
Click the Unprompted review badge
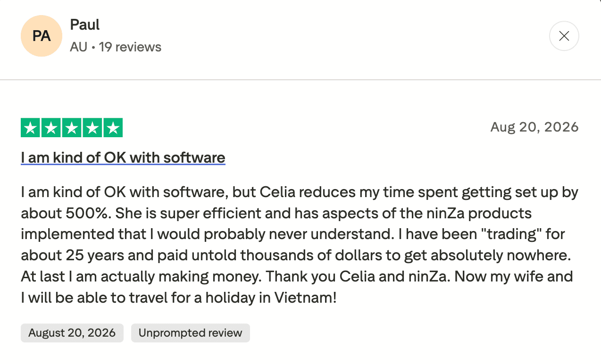coord(190,333)
